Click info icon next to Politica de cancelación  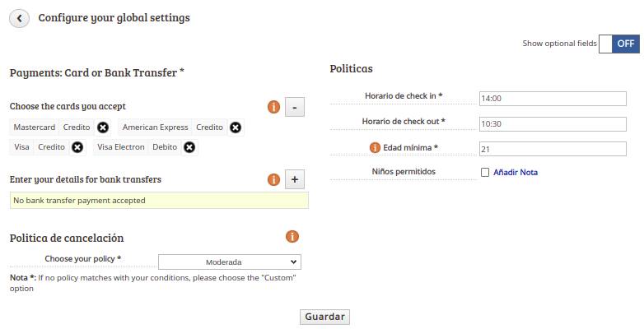[292, 237]
